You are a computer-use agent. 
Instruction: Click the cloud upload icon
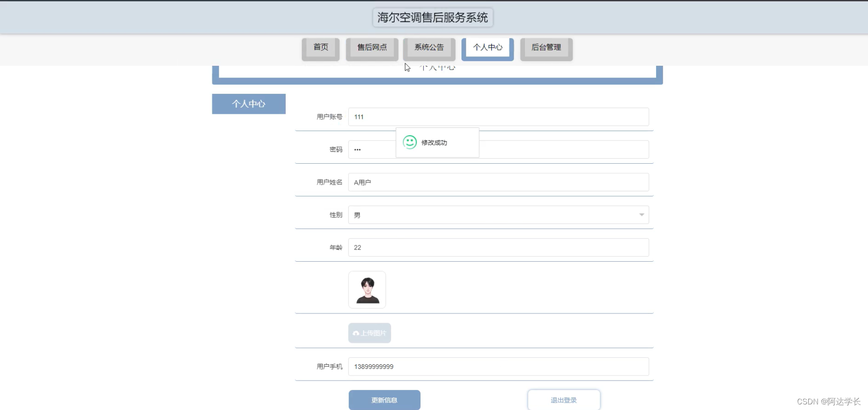pyautogui.click(x=356, y=333)
